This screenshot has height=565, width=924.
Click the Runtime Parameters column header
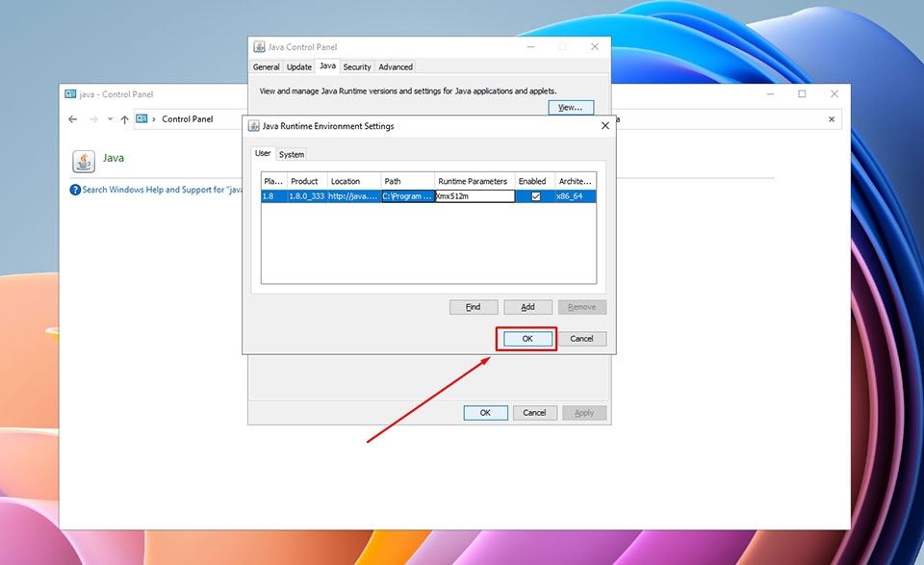[475, 181]
